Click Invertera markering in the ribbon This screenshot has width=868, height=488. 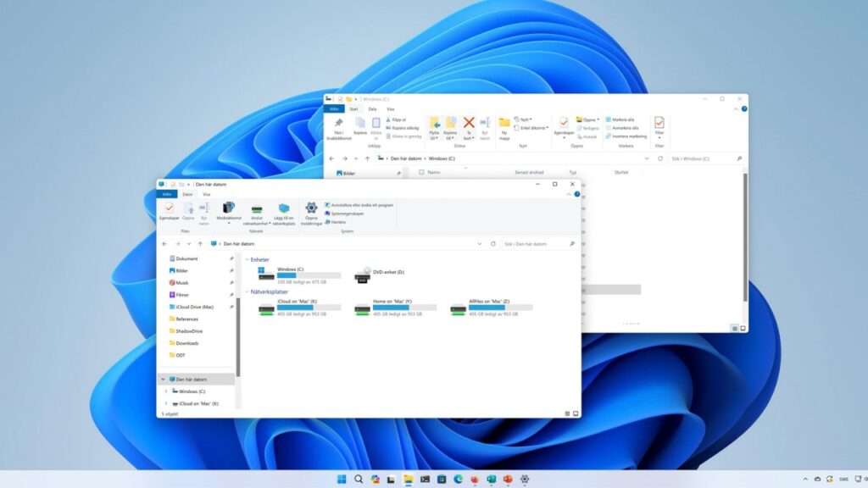tap(626, 136)
